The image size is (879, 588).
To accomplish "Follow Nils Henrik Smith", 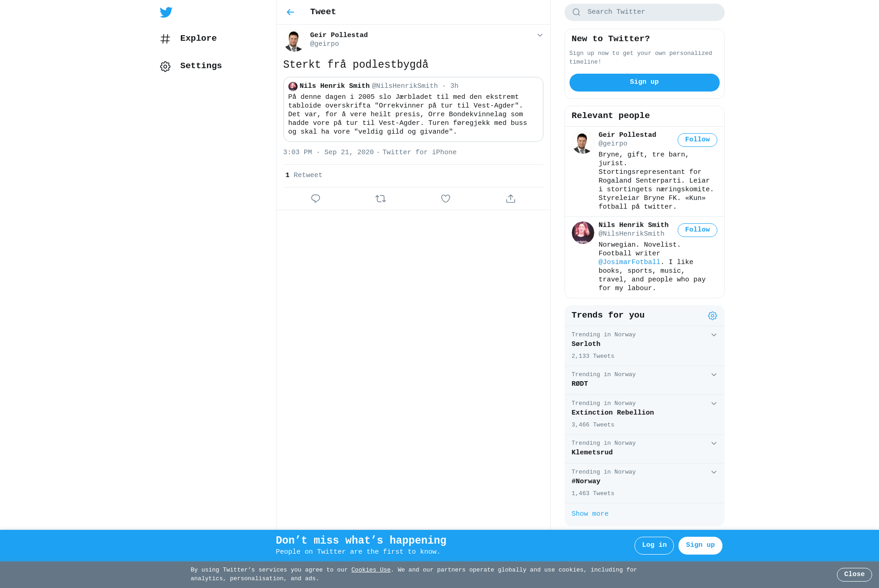I will [697, 230].
